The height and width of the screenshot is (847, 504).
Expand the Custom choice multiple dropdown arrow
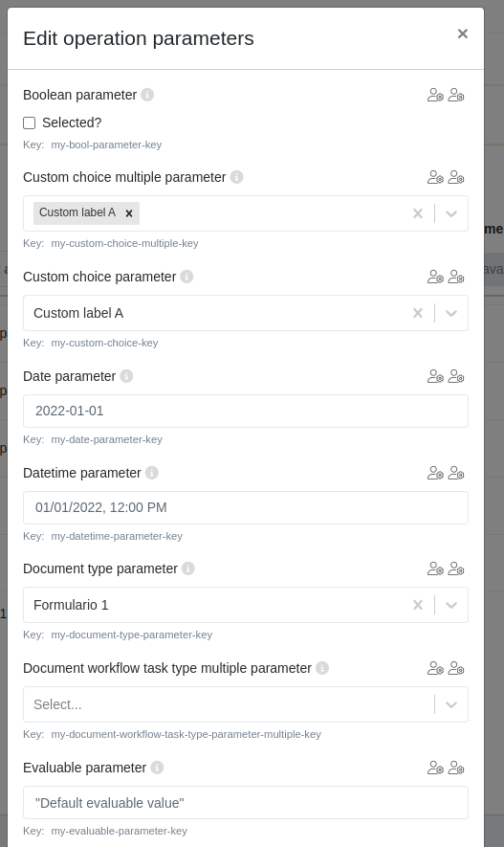451,213
